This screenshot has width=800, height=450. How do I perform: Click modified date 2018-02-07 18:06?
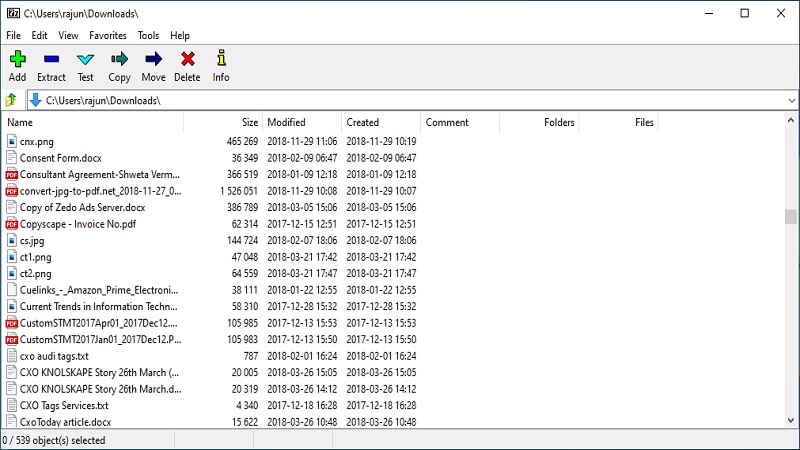(x=302, y=240)
